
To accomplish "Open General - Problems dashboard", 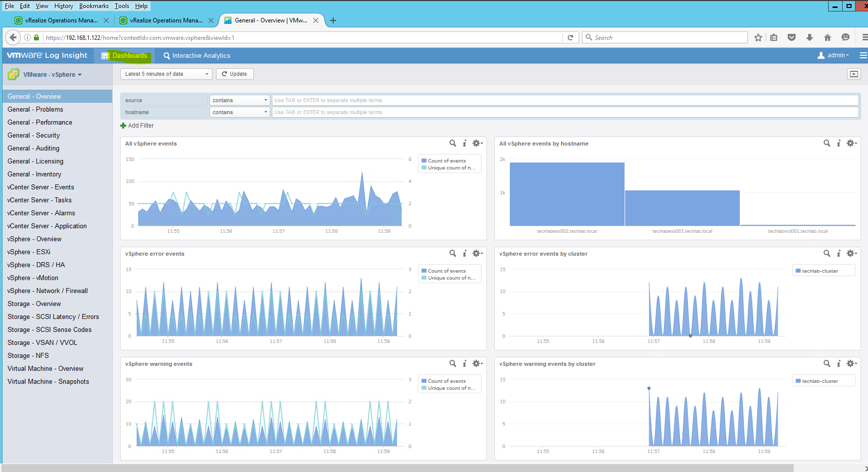I will point(57,109).
